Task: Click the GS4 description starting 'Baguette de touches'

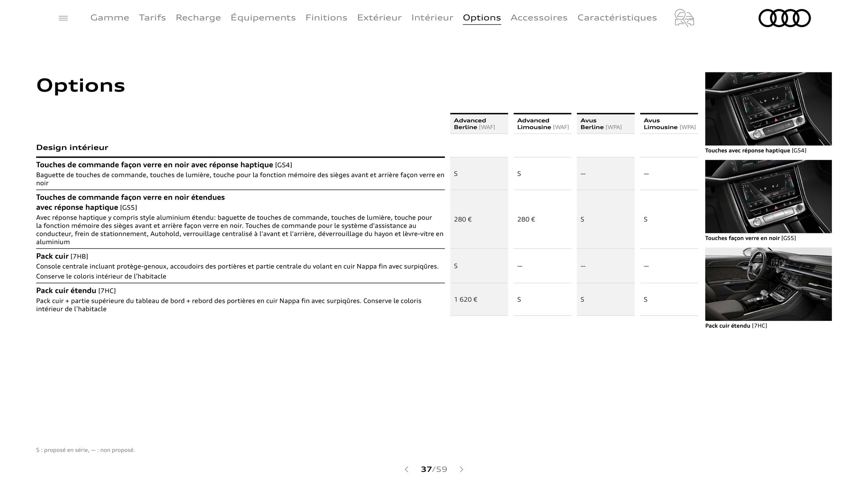Action: (x=240, y=179)
